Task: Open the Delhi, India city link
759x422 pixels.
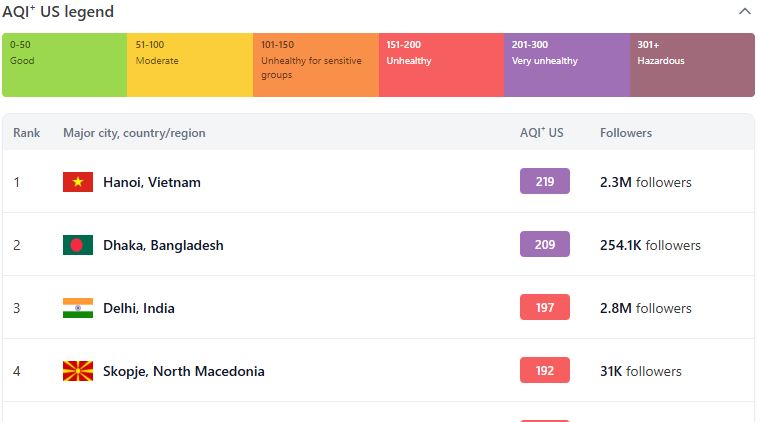Action: point(138,308)
